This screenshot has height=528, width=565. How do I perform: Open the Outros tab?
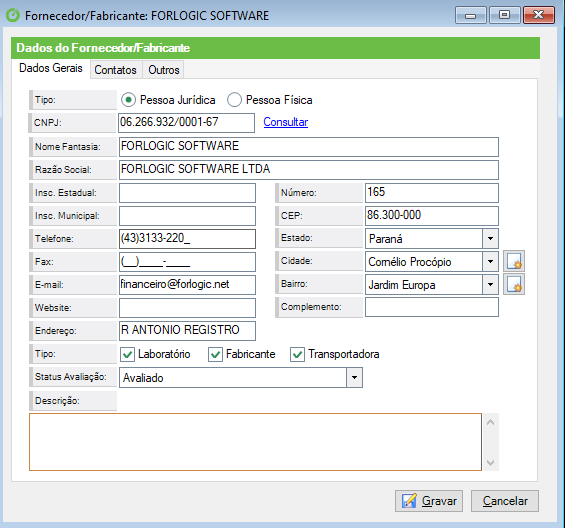164,70
